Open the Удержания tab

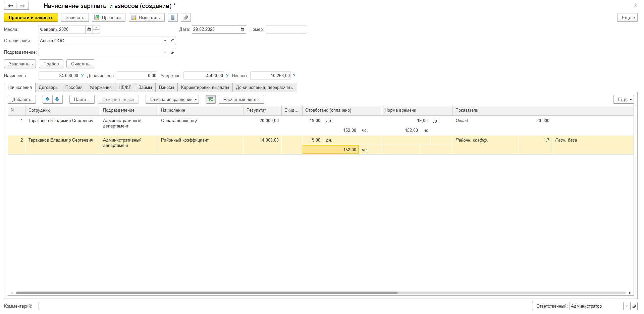pos(100,88)
